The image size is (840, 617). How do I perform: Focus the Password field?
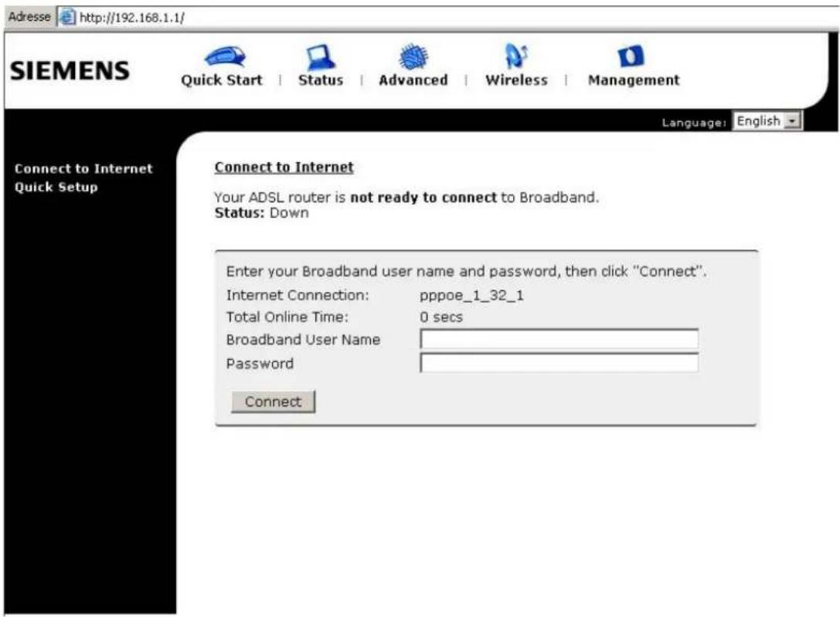559,363
